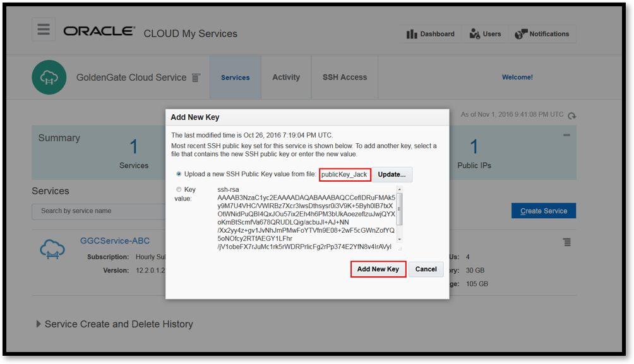Click the 105 GB storage value
Viewport: 634px width, 364px height.
(477, 284)
